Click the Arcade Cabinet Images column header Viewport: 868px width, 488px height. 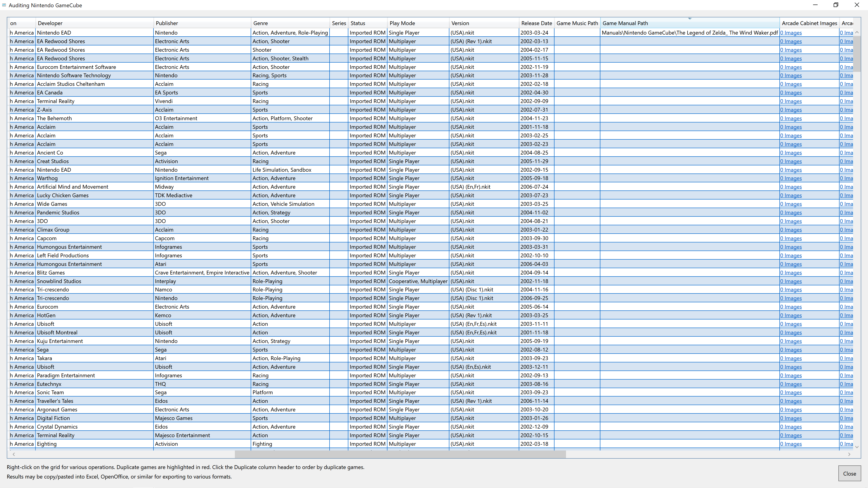click(809, 23)
